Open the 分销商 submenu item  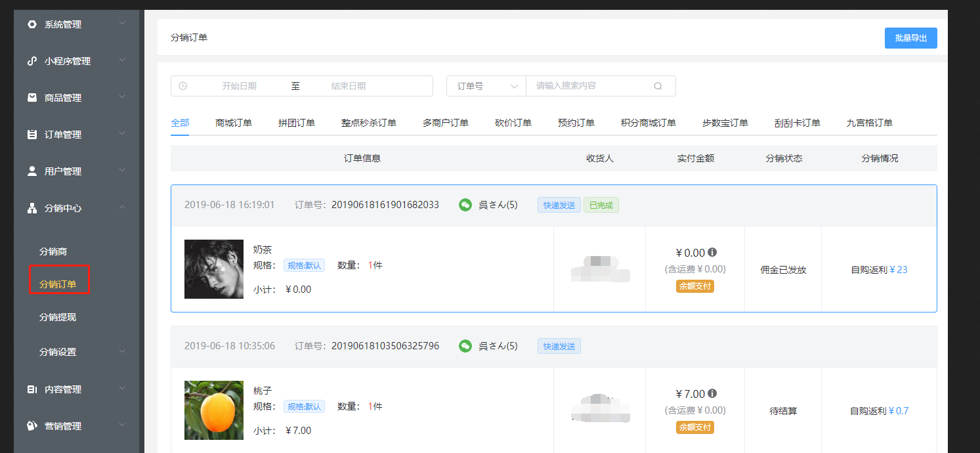[53, 251]
